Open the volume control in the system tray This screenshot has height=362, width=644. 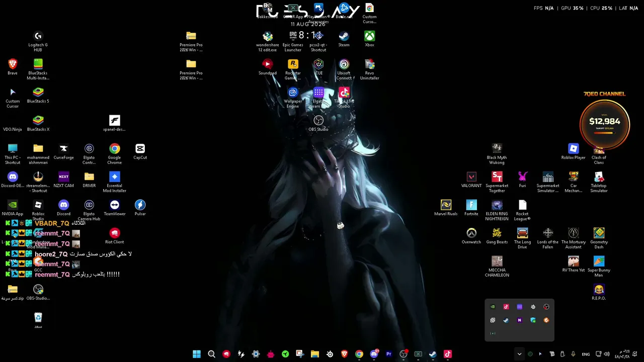click(606, 354)
